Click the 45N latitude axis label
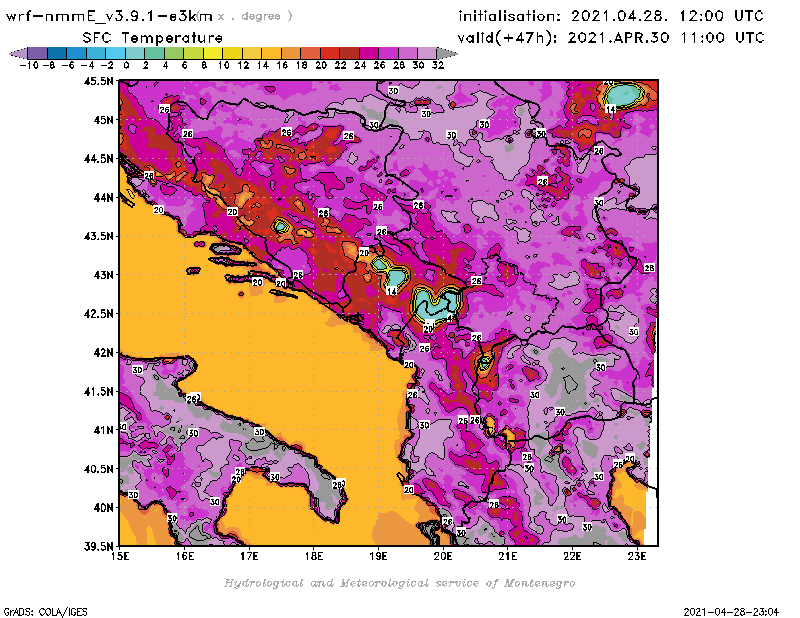 coord(104,119)
